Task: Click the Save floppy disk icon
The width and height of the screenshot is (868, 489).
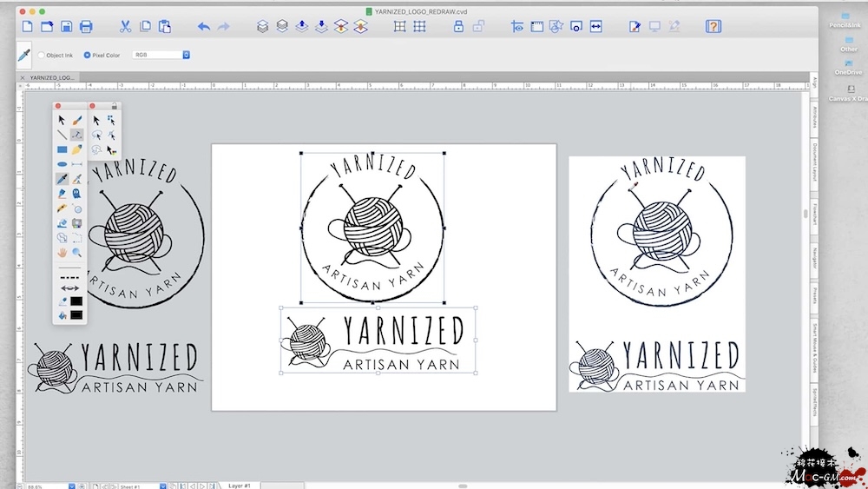Action: 66,27
